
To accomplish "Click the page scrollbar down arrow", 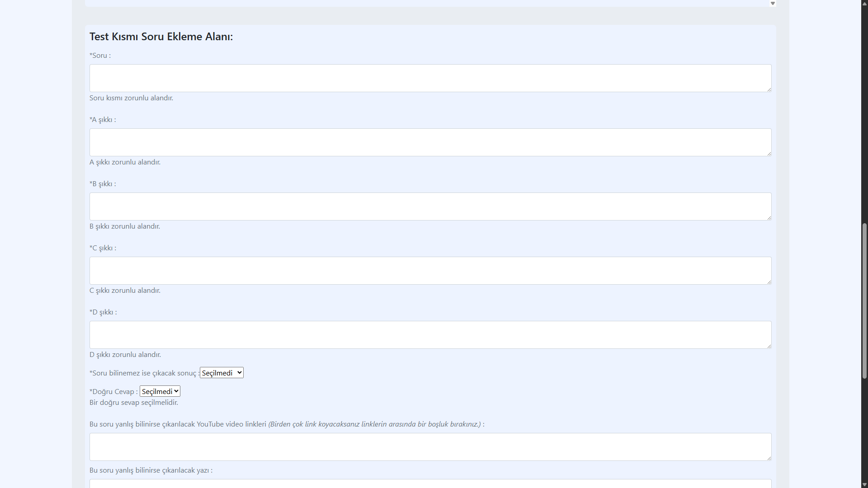I will tap(864, 485).
